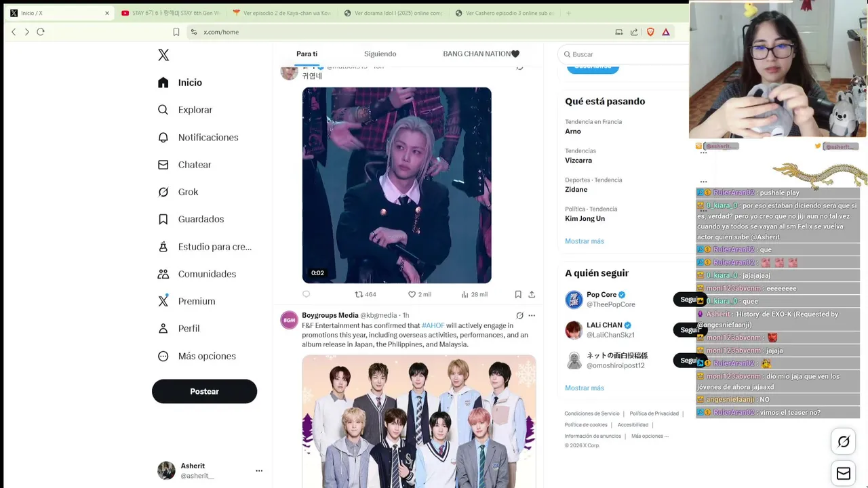The image size is (868, 488).
Task: Switch to the Para ti tab
Action: click(x=307, y=54)
